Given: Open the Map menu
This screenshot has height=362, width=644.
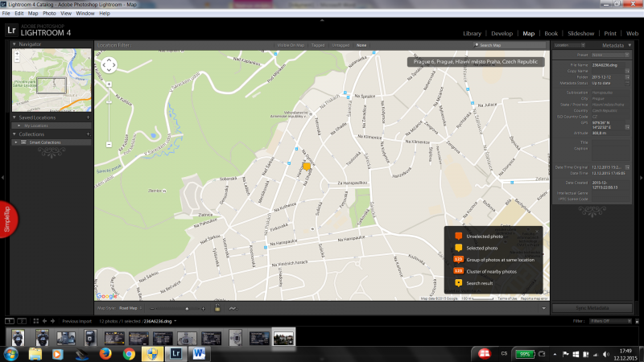Looking at the screenshot, I should tap(33, 13).
